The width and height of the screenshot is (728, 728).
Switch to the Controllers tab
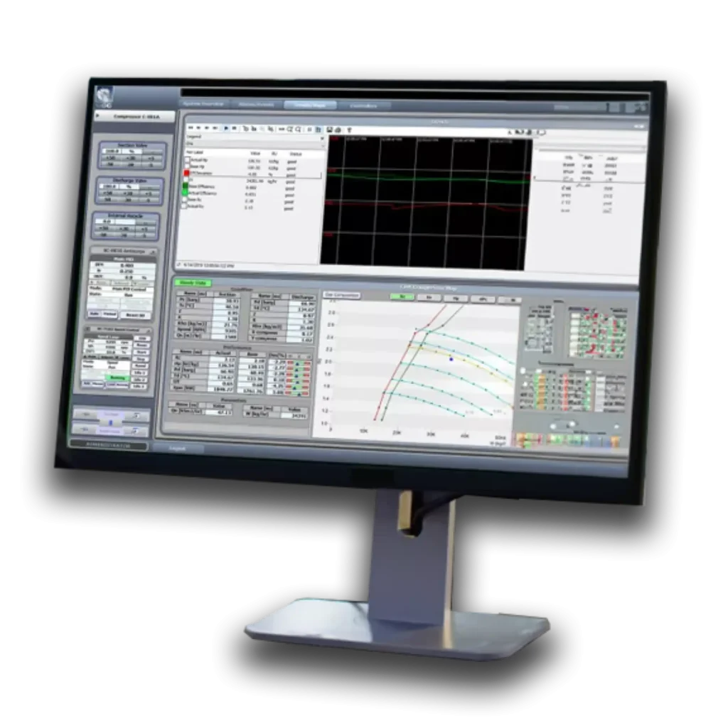[364, 106]
